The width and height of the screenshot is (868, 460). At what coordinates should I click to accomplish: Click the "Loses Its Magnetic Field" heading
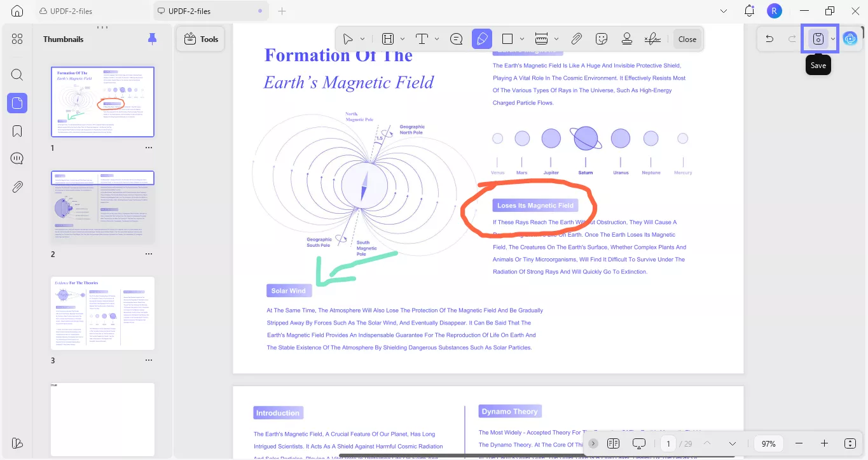point(535,206)
